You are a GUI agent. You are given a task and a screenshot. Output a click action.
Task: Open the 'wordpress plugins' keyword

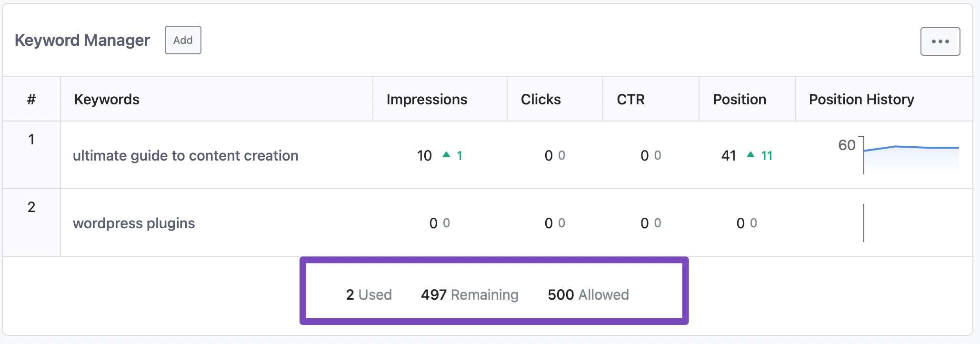click(x=134, y=223)
